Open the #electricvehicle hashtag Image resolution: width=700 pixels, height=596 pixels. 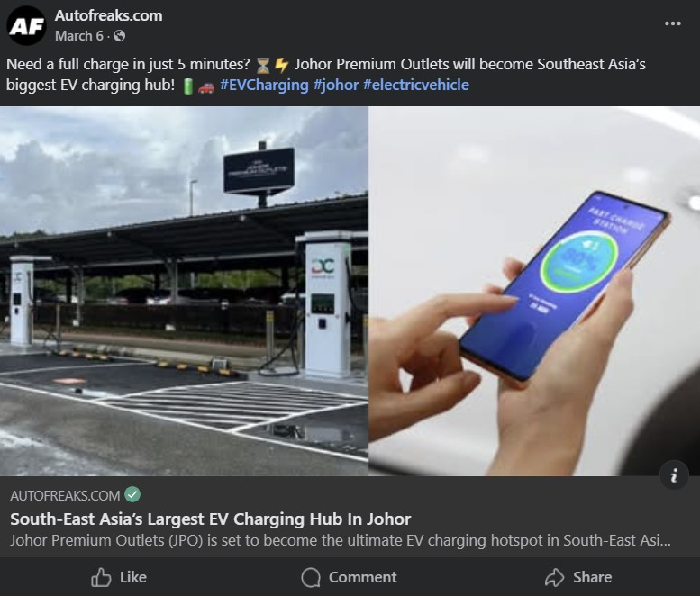tap(416, 85)
